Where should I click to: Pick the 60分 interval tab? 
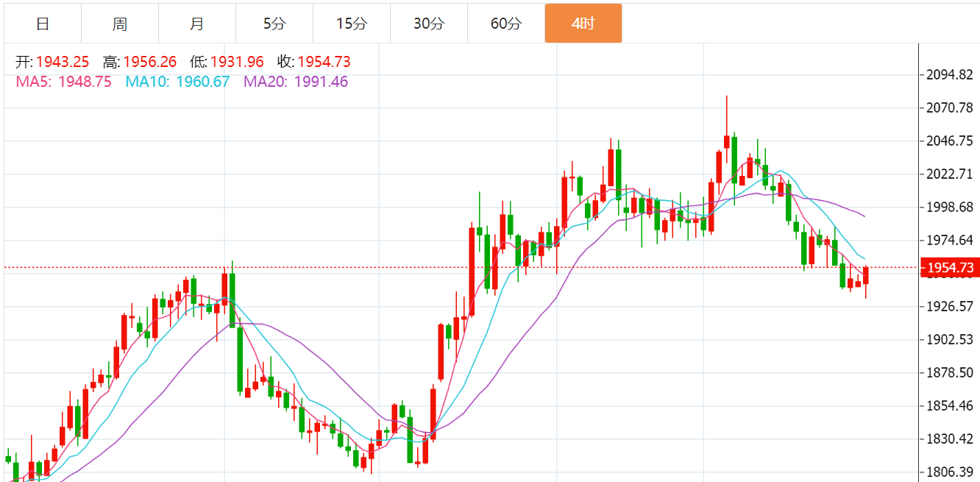click(x=506, y=24)
